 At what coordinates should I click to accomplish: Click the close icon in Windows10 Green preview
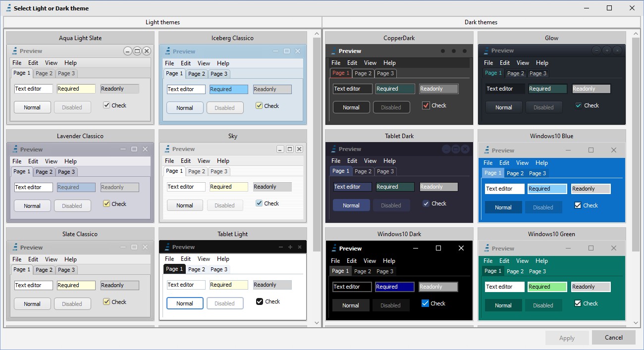click(614, 248)
